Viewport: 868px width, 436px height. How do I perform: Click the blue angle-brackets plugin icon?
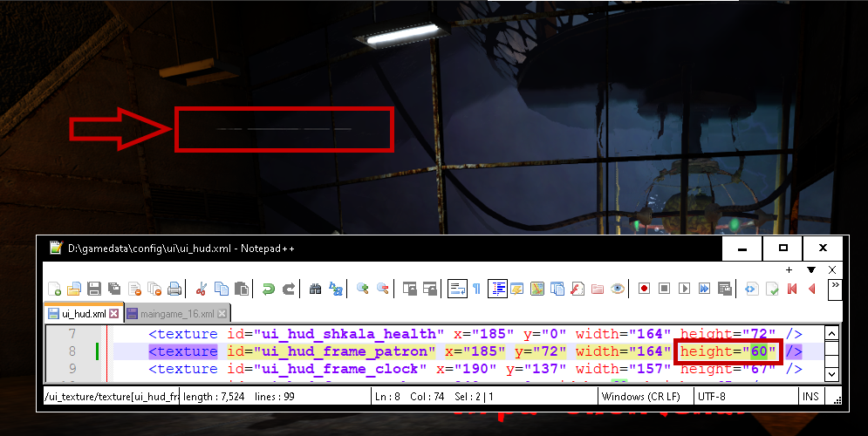click(x=751, y=289)
